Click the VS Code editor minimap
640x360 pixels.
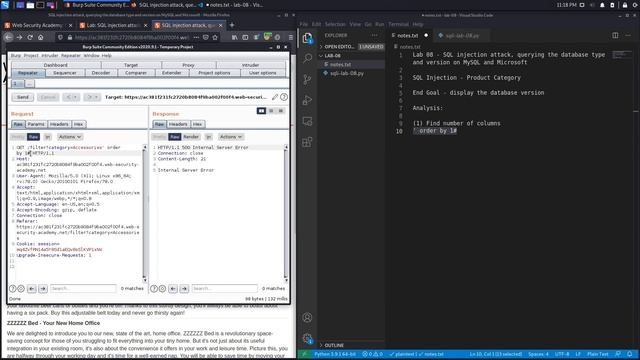[x=622, y=55]
